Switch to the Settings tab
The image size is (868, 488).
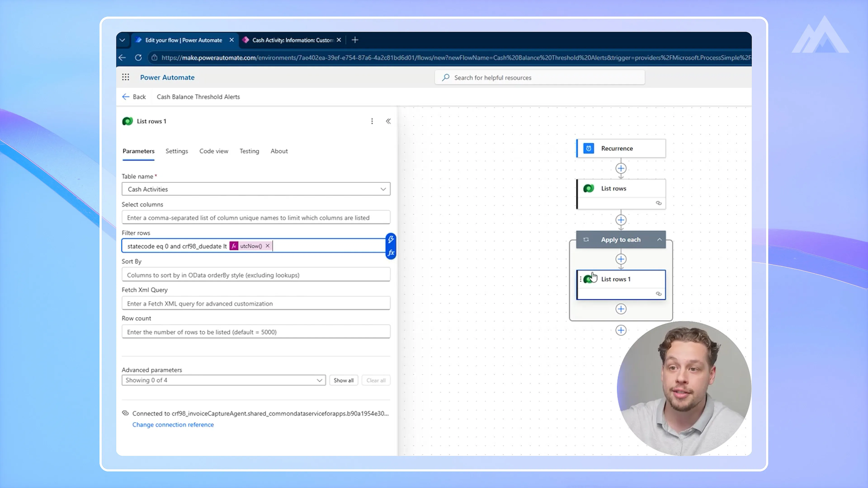(177, 151)
